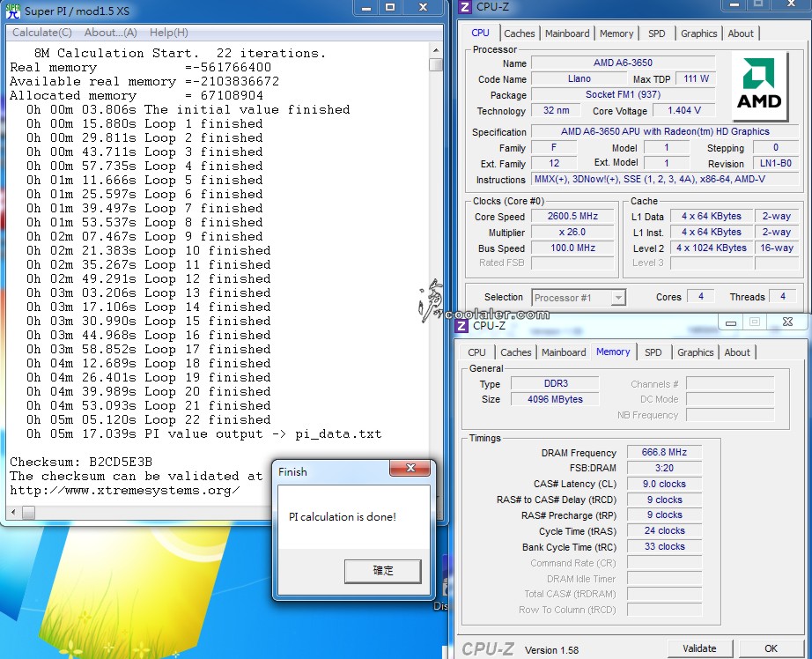Screen dimensions: 812x659
Task: Select CPU tab in lower CPU-Z window
Action: 476,352
